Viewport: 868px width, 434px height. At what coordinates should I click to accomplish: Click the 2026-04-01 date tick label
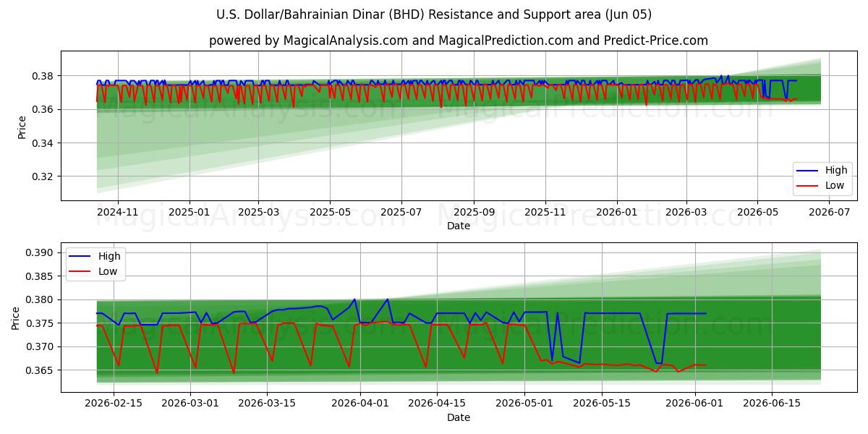tap(360, 404)
